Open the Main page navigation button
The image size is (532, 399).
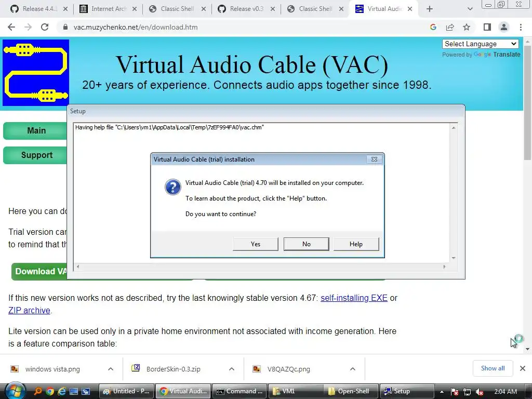click(x=36, y=130)
